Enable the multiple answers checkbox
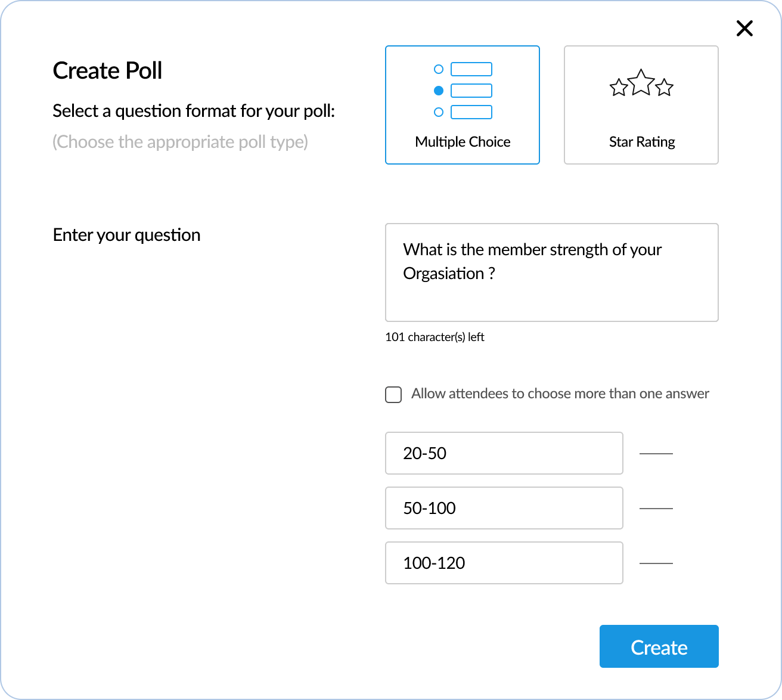The image size is (782, 700). (393, 395)
